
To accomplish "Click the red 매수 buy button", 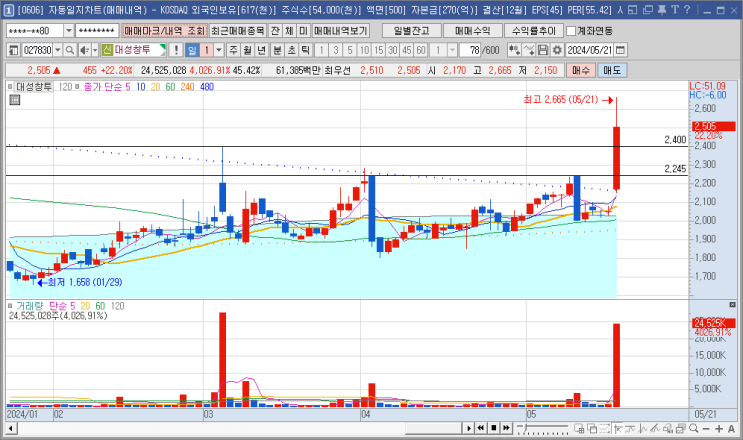I will [580, 70].
